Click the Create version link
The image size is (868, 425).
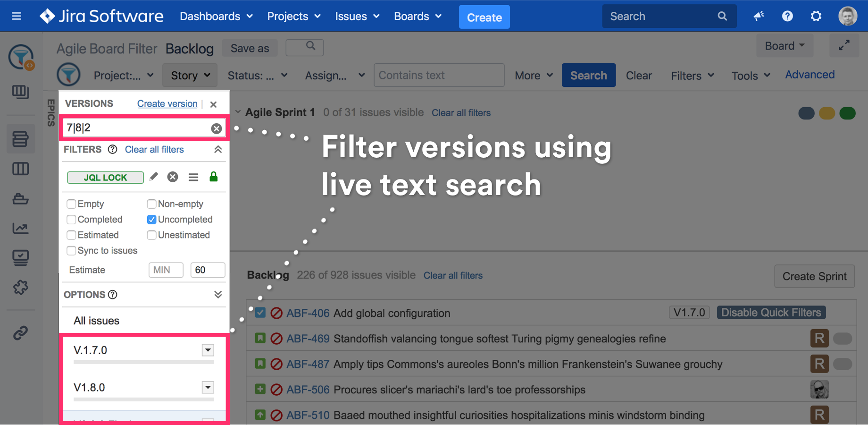167,103
